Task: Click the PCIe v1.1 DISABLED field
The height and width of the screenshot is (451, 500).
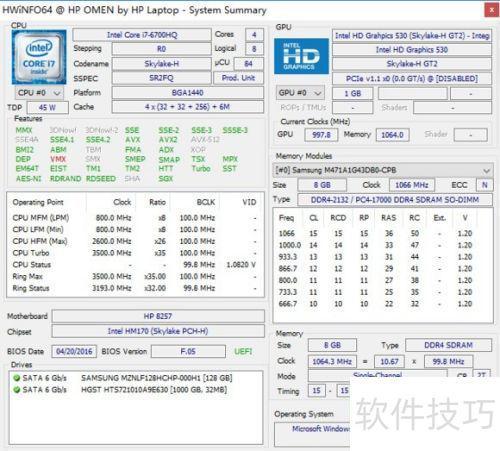Action: [412, 79]
